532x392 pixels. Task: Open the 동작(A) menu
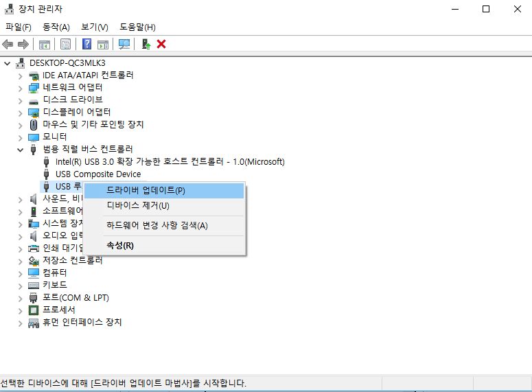tap(56, 27)
